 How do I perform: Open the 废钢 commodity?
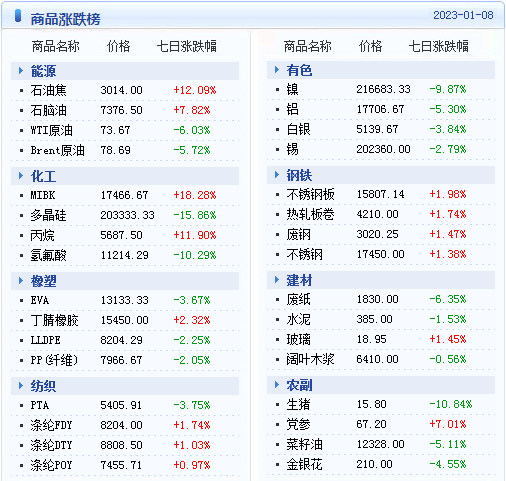point(298,234)
